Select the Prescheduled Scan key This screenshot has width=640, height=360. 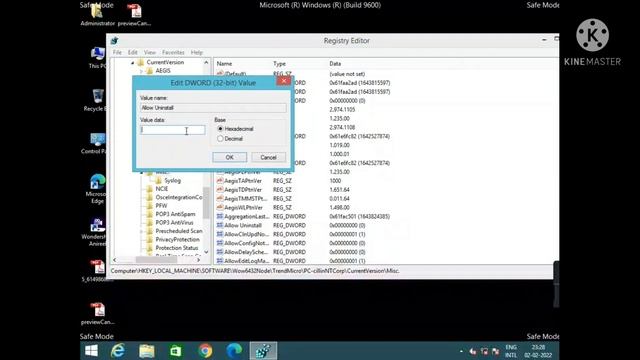pos(179,231)
